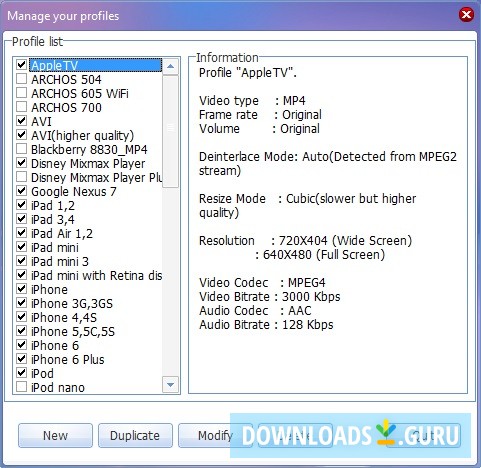Click the profile list scrollbar thumb
Viewport: 481px width, 468px height.
170,131
